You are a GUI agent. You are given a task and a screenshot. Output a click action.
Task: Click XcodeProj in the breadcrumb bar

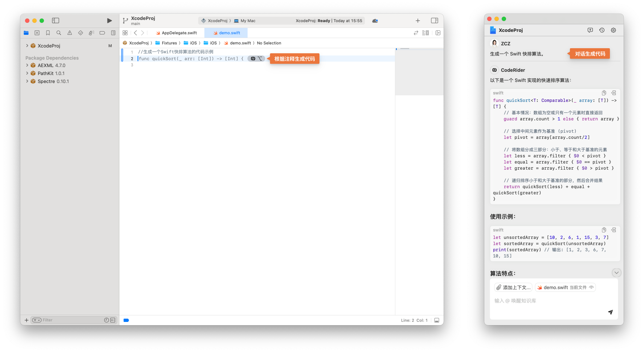[x=136, y=43]
